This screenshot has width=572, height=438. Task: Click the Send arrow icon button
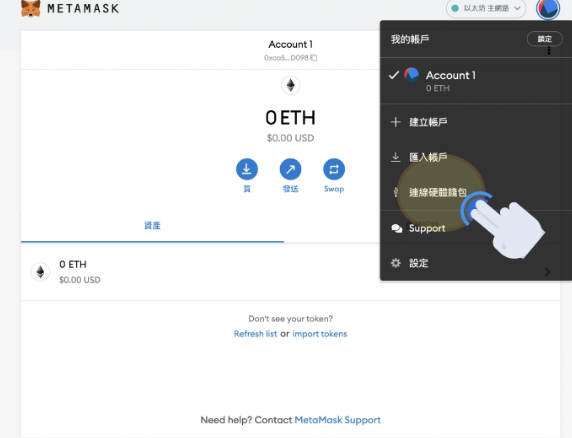(290, 169)
